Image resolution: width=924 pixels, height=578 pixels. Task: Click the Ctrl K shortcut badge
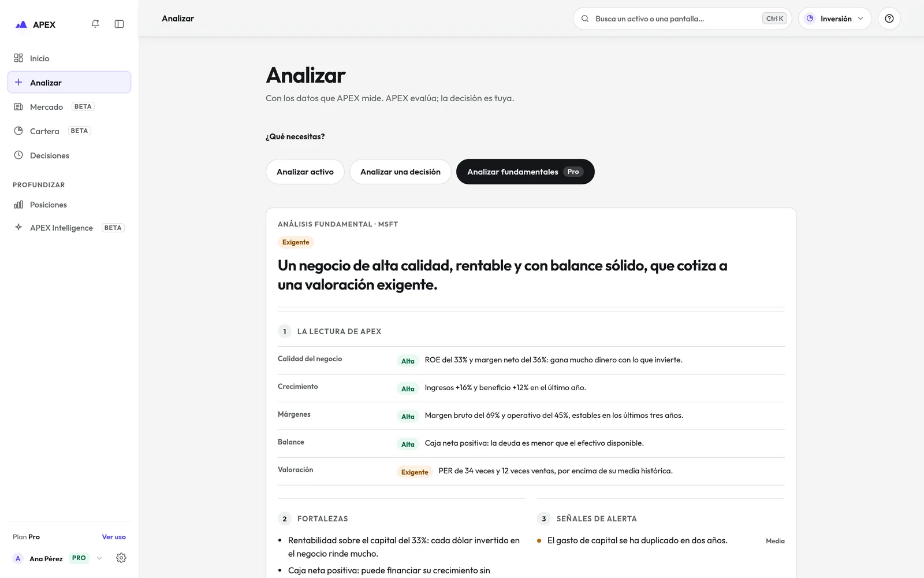774,18
